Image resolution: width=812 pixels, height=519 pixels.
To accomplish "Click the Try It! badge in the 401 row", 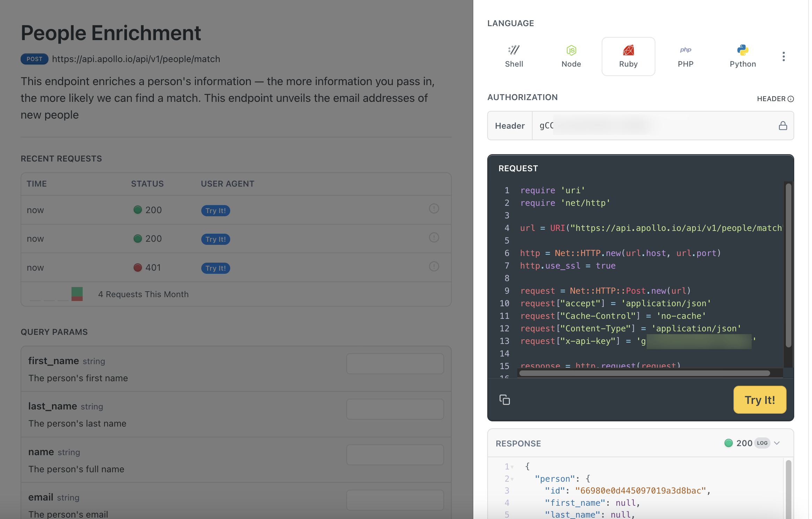I will (x=216, y=268).
